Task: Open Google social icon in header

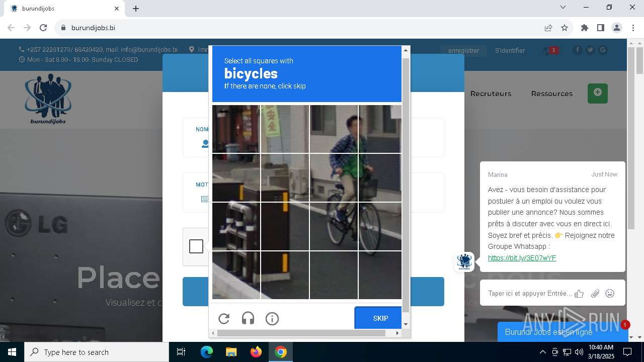Action: (603, 50)
